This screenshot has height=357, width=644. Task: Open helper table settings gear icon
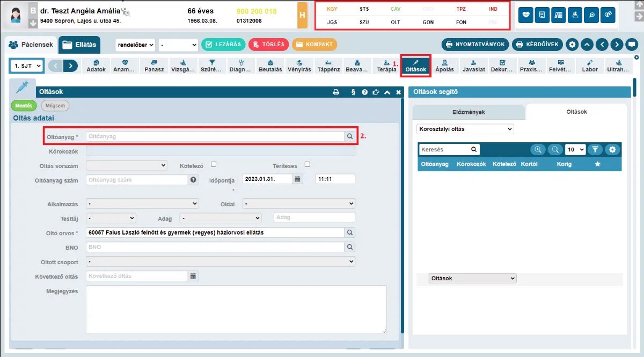[612, 150]
